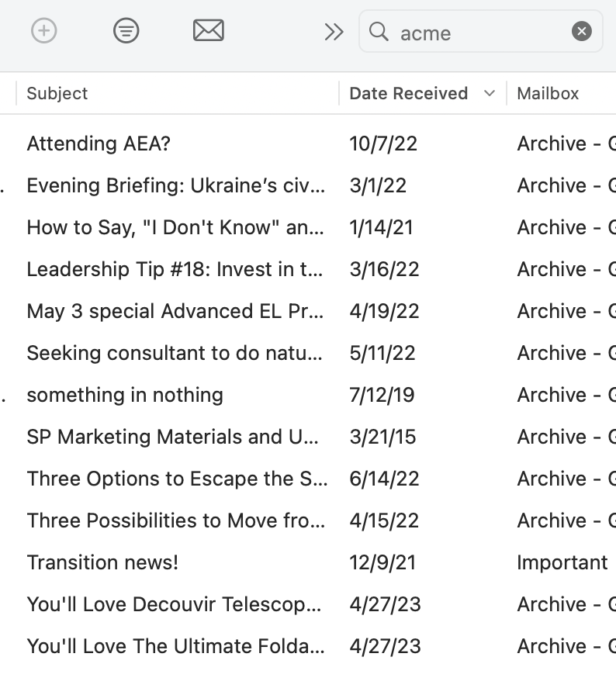Clear the acme search text
This screenshot has height=695, width=616.
(x=581, y=31)
